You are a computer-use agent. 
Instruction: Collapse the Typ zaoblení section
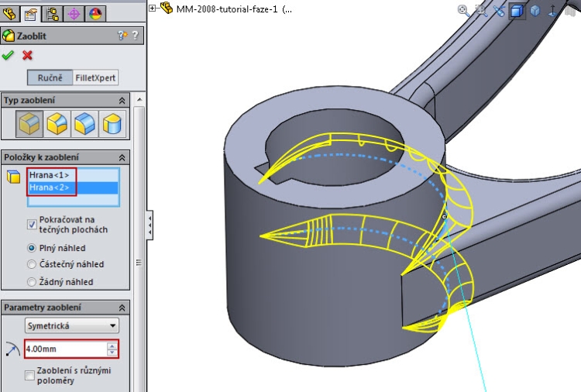point(122,101)
